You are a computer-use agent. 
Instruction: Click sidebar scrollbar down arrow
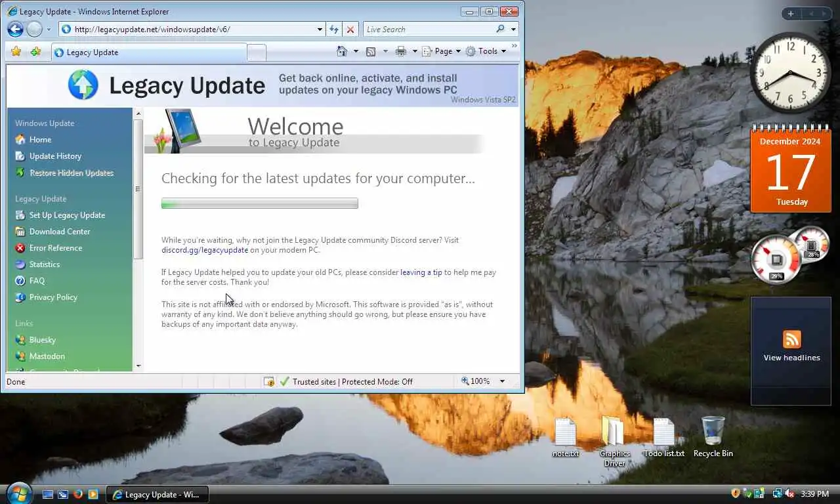138,366
